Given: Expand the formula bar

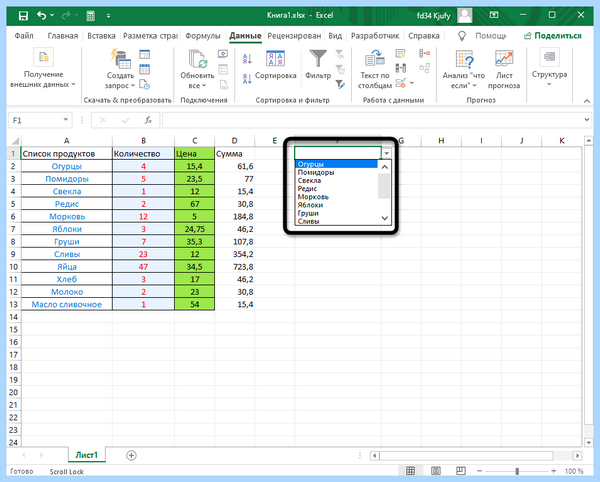Looking at the screenshot, I should [x=587, y=120].
